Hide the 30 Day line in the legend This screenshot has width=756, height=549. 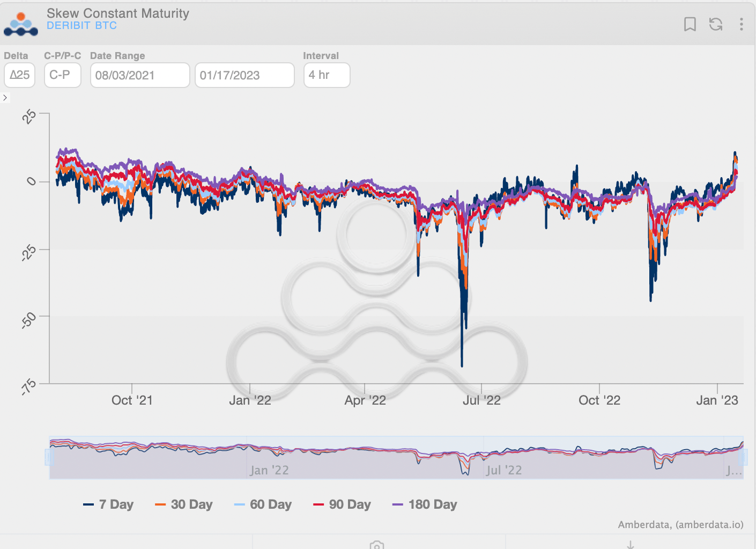(184, 504)
